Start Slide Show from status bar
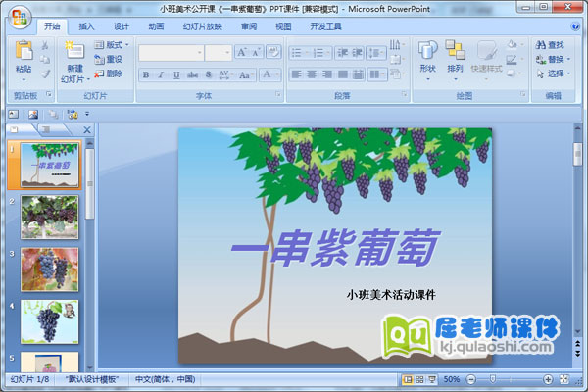This screenshot has height=392, width=588. (432, 379)
